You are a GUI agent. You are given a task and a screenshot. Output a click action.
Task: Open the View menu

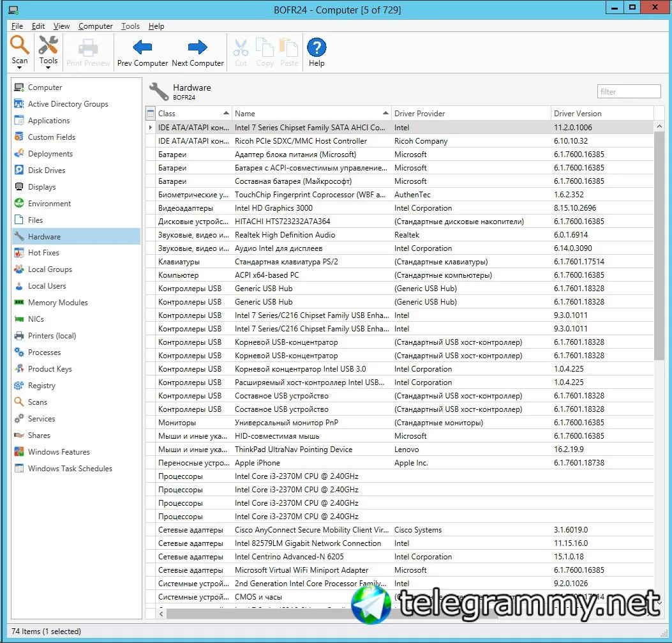[x=61, y=26]
